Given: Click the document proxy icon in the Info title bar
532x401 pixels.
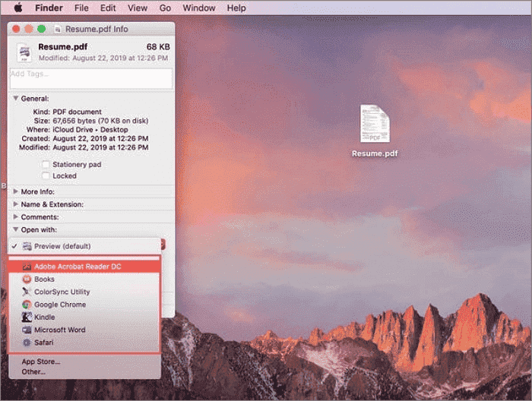Looking at the screenshot, I should [58, 30].
